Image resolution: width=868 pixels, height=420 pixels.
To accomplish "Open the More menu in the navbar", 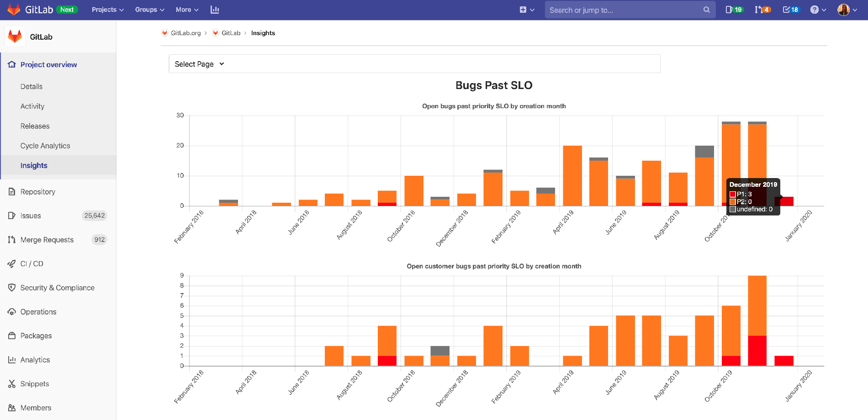I will pos(186,9).
